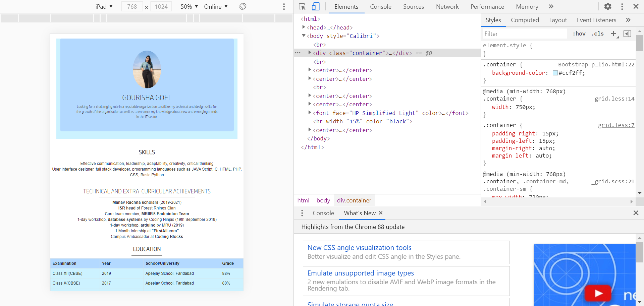Open the Computed styles tab
The width and height of the screenshot is (644, 306).
[525, 20]
